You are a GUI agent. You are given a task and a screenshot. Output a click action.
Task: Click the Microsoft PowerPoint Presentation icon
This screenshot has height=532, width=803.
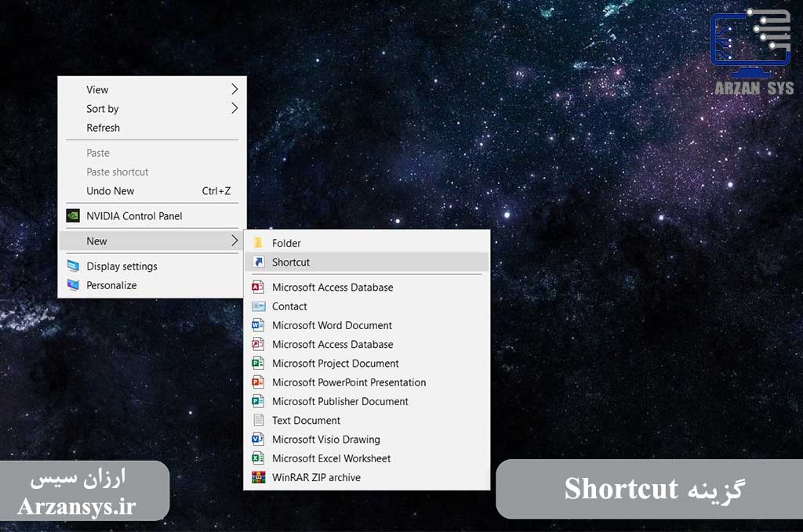(x=258, y=382)
